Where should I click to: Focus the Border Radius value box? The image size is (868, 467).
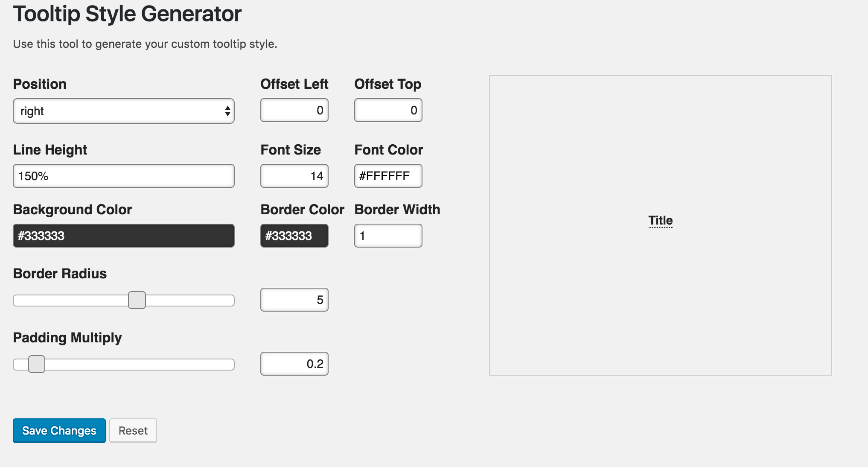tap(294, 300)
